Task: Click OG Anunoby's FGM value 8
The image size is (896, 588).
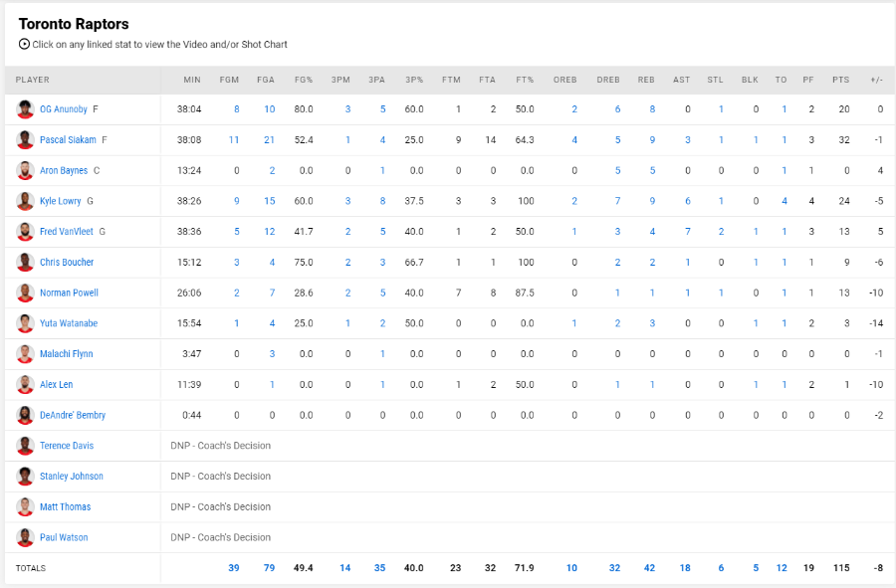Action: coord(237,109)
